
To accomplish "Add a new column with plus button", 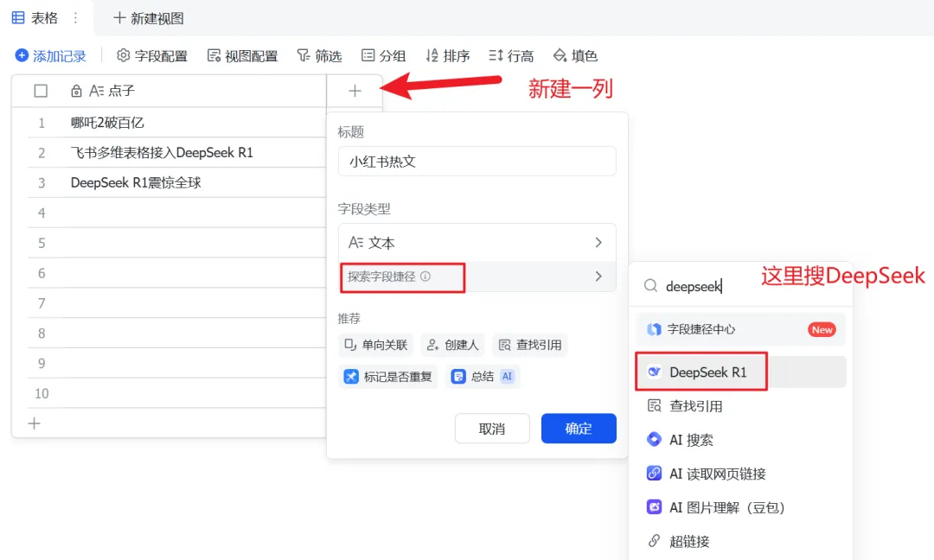I will [355, 91].
